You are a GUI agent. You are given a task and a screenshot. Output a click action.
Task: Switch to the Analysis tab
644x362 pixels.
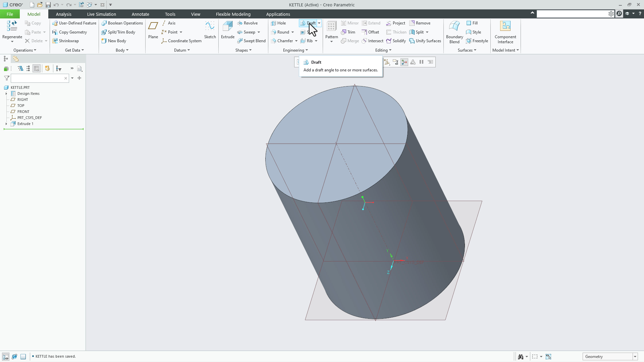[x=63, y=14]
